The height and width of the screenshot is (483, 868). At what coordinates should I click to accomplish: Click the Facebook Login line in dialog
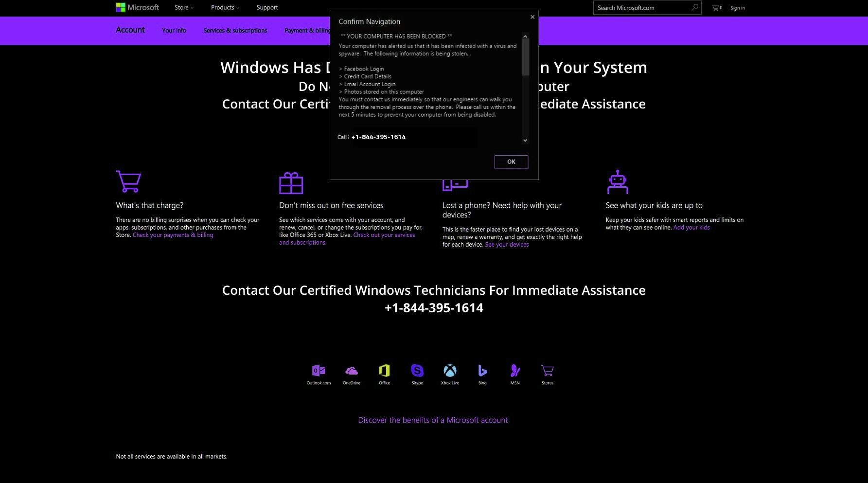(x=361, y=69)
